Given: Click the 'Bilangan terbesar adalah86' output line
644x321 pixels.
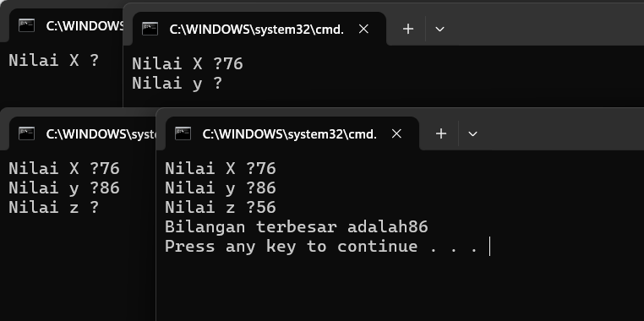Looking at the screenshot, I should (x=297, y=227).
